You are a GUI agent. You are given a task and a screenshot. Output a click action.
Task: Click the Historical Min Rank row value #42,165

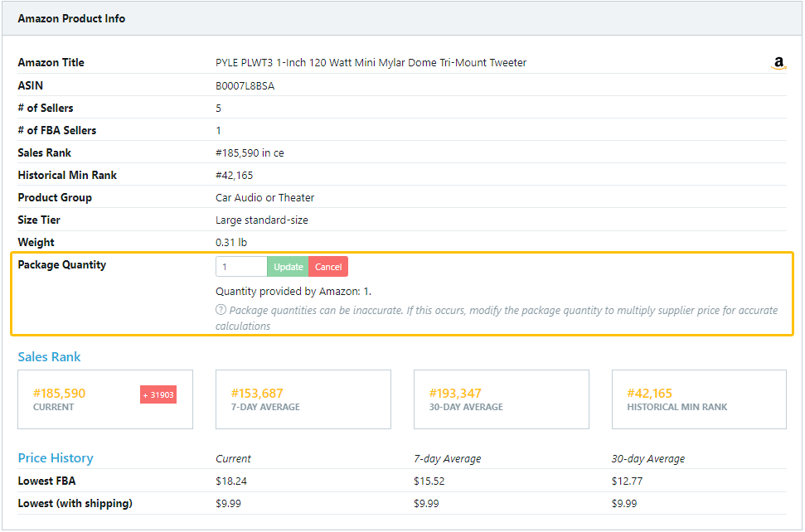[x=234, y=176]
